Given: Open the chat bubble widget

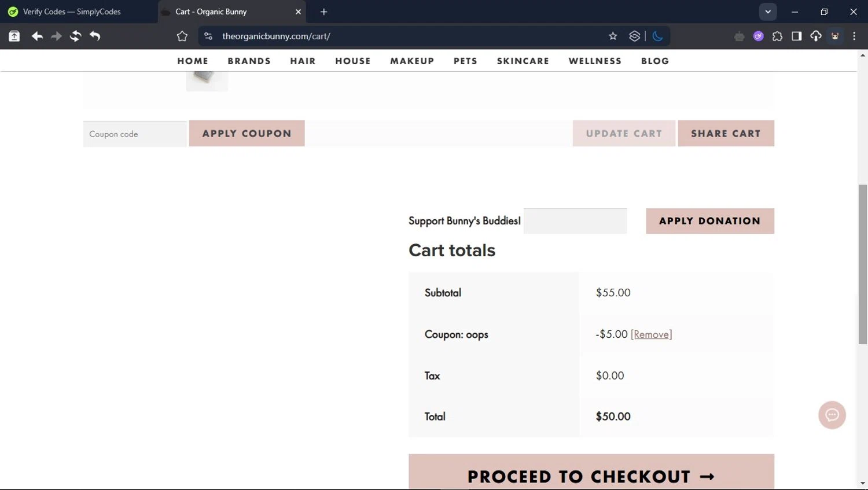Looking at the screenshot, I should (832, 415).
